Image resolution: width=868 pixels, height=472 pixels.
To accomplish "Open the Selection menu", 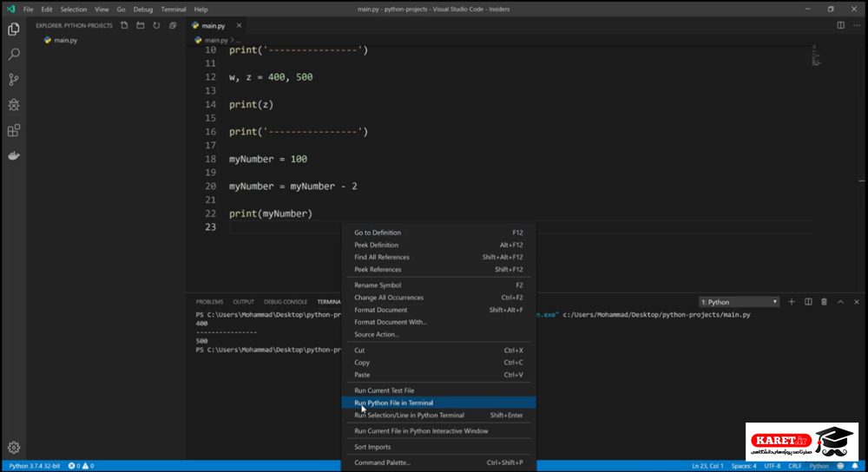I will click(x=74, y=10).
